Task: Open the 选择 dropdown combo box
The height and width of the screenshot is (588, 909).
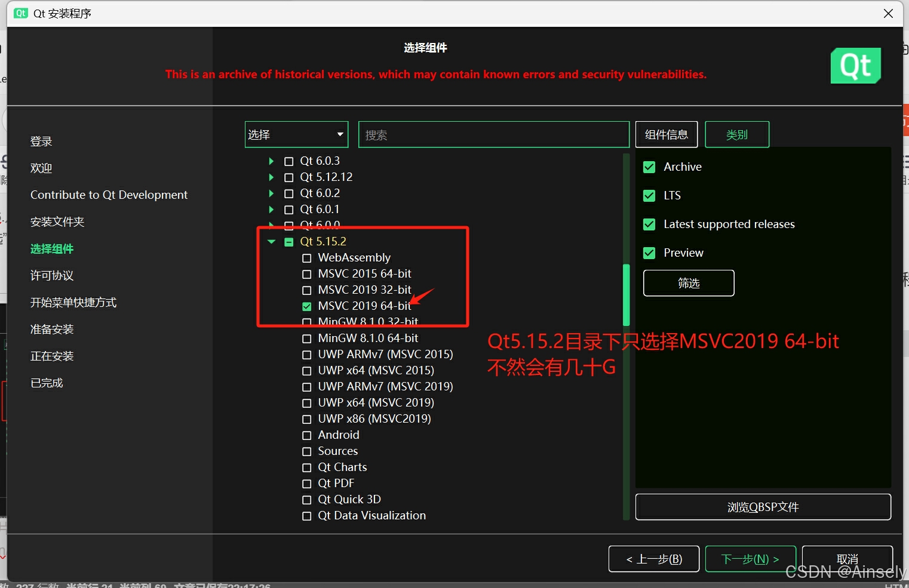Action: [x=296, y=134]
